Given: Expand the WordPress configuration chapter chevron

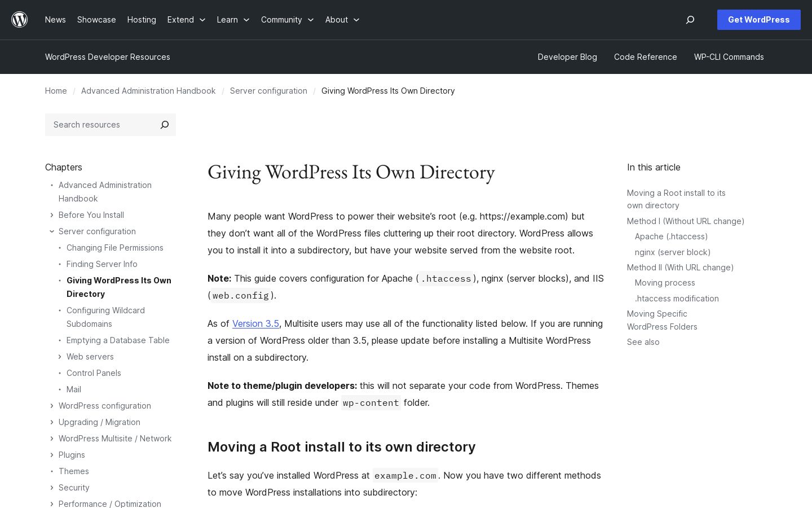Looking at the screenshot, I should (52, 406).
